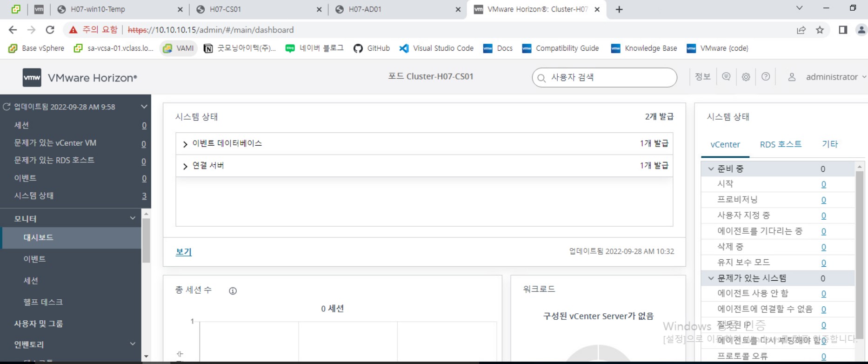Toggle the browser side panel icon
868x364 pixels.
(x=843, y=30)
